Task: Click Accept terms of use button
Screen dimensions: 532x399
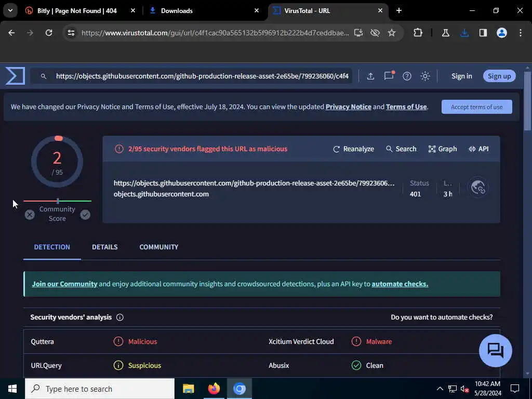Action: pyautogui.click(x=477, y=107)
